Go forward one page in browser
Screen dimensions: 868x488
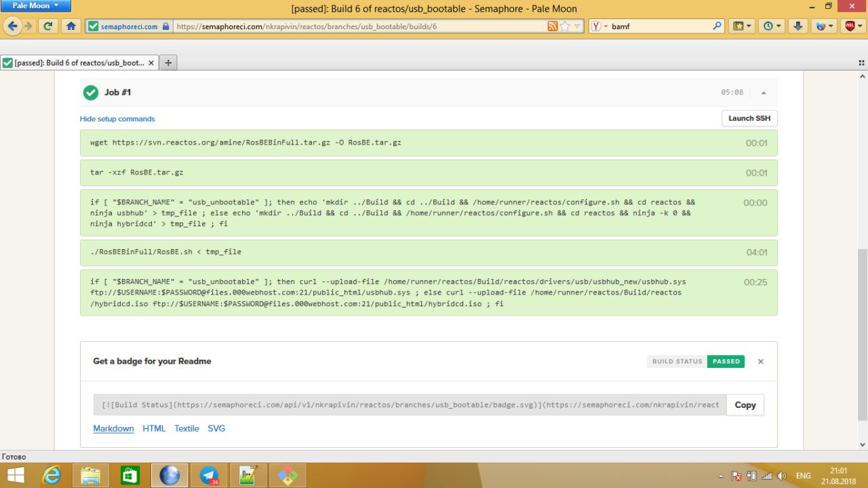pos(28,26)
